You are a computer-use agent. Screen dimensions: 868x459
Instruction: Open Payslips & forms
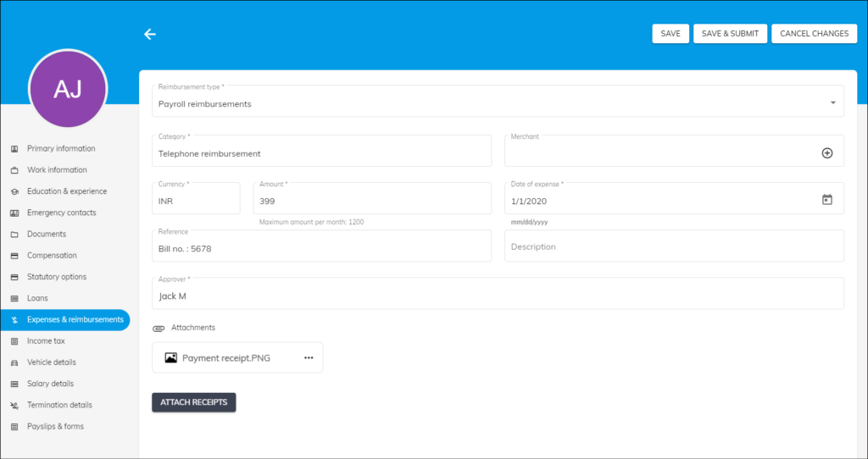click(x=55, y=427)
